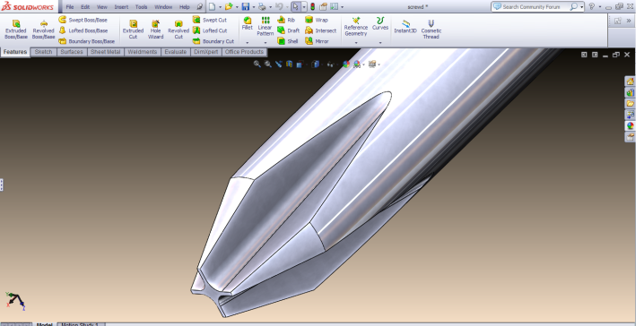644x326 pixels.
Task: Switch to the Sketch tab
Action: point(43,52)
